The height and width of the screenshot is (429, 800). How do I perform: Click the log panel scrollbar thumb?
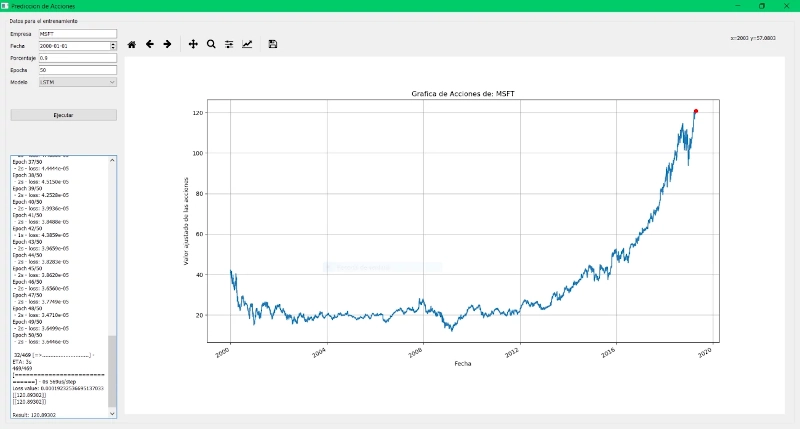point(112,371)
